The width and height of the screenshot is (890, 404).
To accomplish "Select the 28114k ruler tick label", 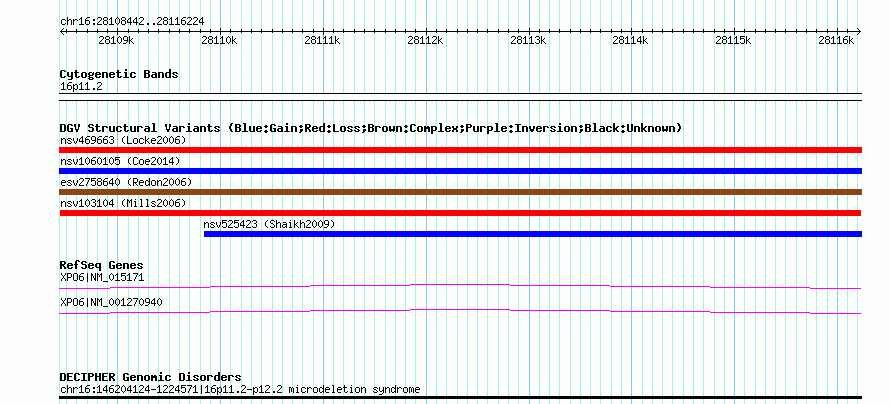I will tap(630, 40).
